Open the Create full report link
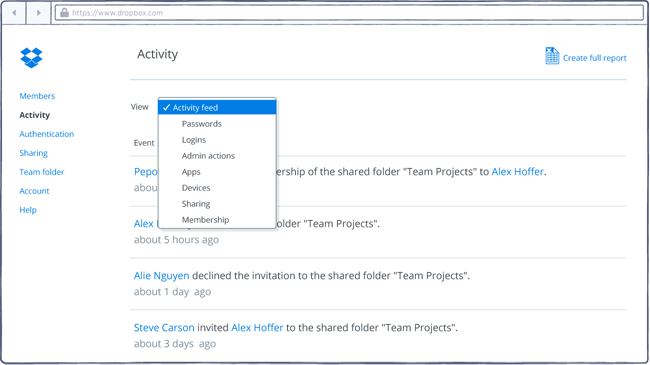 594,58
